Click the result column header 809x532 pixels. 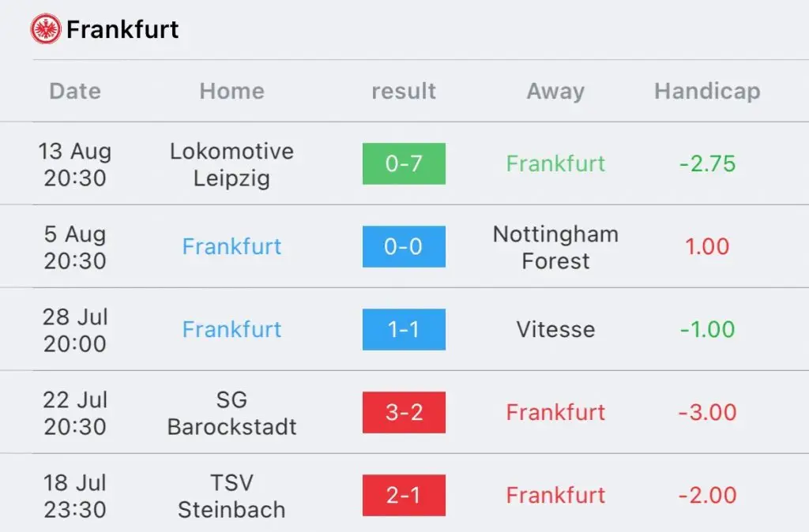pyautogui.click(x=404, y=92)
